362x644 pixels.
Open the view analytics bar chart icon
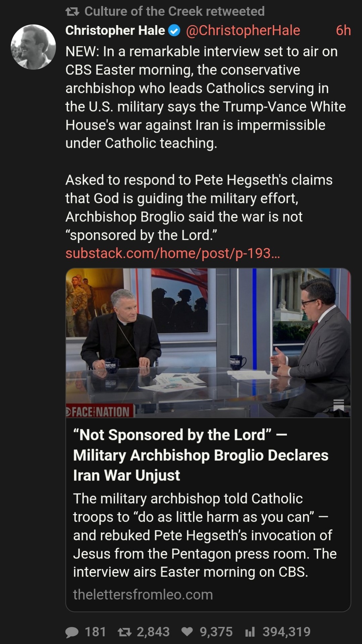[250, 632]
